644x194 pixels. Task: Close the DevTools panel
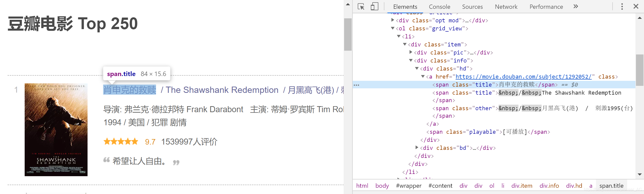(x=636, y=7)
